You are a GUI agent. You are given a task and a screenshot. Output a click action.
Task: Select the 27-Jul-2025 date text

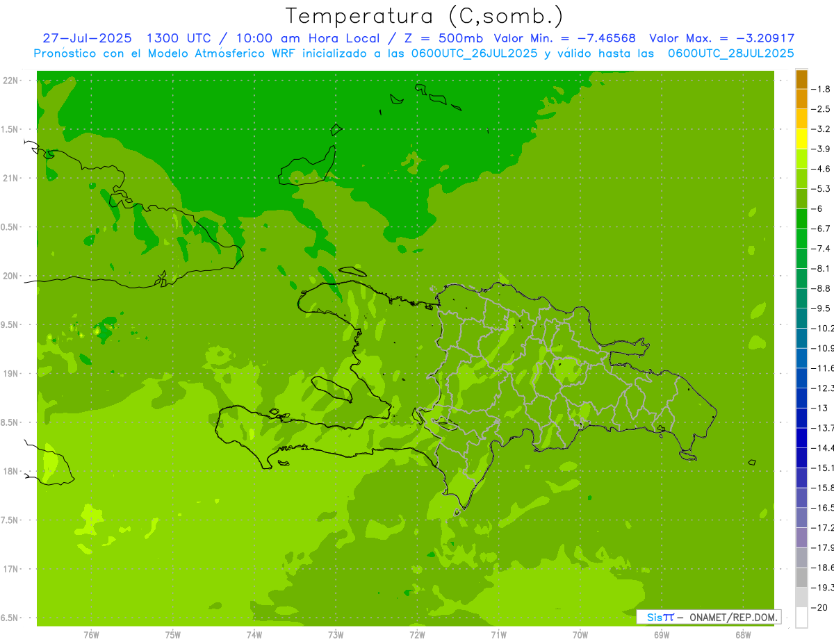pyautogui.click(x=86, y=38)
